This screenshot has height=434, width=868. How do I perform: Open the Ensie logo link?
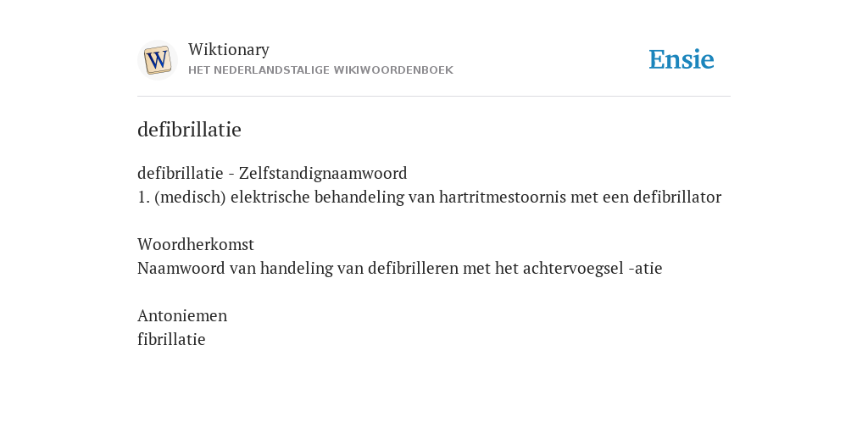(x=682, y=60)
